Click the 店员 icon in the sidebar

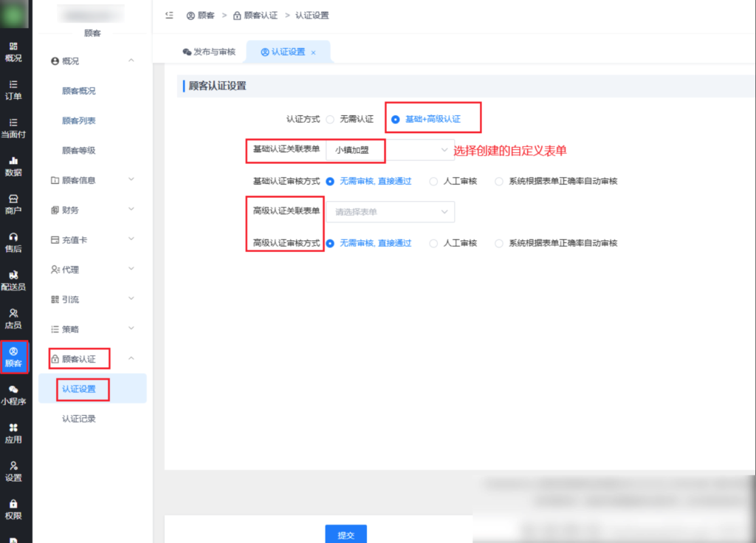[x=15, y=318]
